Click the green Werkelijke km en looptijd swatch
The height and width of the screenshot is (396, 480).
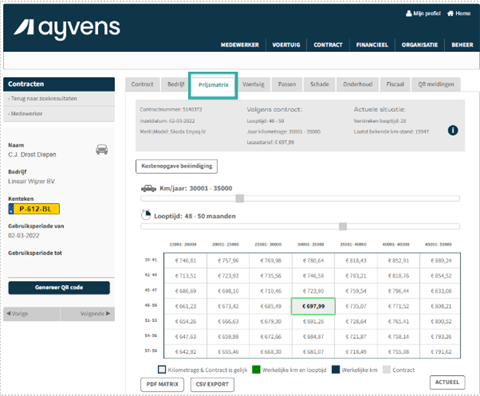[x=256, y=370]
